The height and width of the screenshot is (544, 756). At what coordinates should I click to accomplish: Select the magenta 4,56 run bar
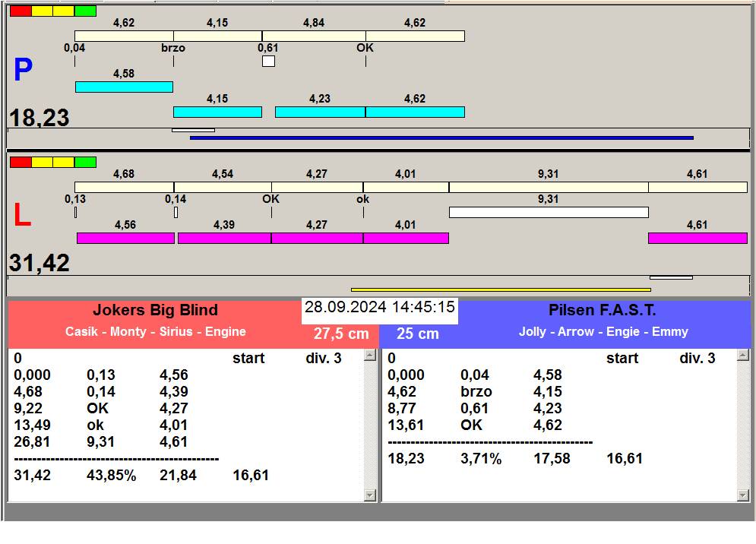point(125,238)
